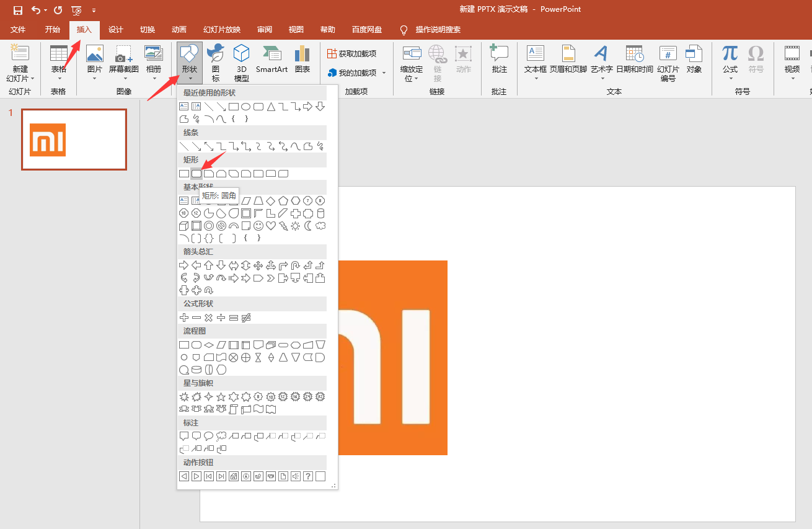This screenshot has width=812, height=529.
Task: Open 页眉和页脚 header and footer
Action: [568, 60]
